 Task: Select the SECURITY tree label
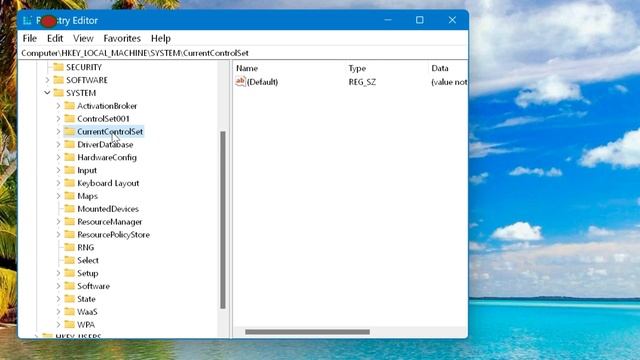click(x=84, y=67)
